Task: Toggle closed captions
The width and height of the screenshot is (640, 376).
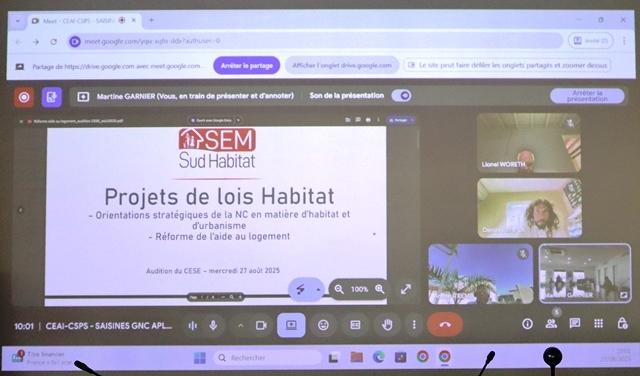Action: tap(355, 325)
